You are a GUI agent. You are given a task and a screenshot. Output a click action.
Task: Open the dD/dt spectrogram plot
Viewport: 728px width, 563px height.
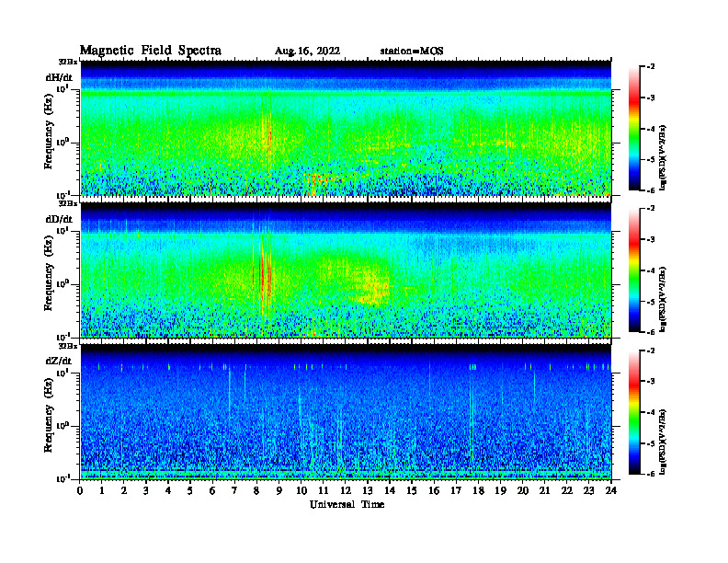(346, 270)
